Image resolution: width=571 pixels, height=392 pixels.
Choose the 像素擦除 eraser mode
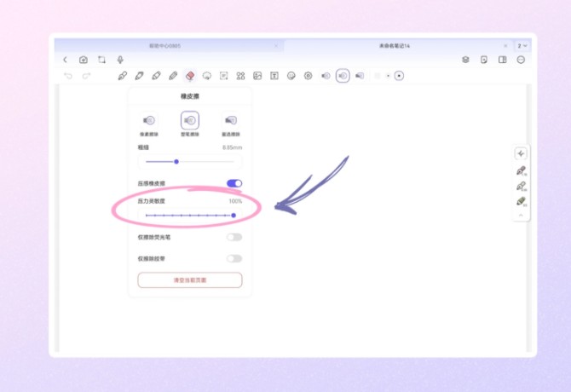pos(149,124)
